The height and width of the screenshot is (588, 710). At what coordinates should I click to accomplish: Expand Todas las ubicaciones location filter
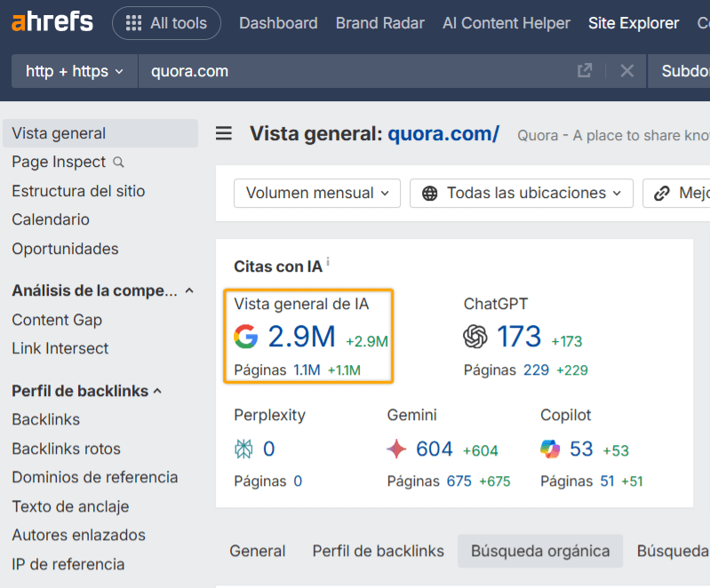[521, 193]
